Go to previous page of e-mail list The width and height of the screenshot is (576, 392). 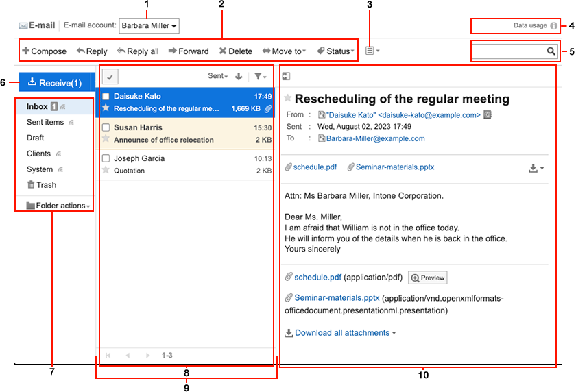[x=128, y=355]
